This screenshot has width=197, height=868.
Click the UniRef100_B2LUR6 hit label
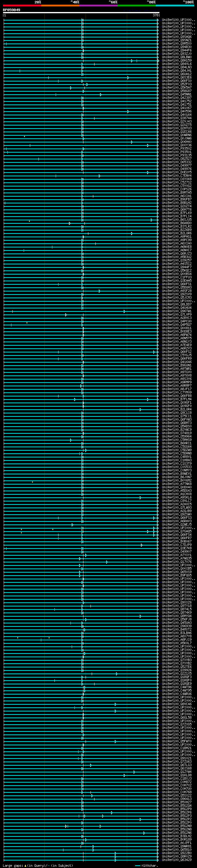click(176, 233)
